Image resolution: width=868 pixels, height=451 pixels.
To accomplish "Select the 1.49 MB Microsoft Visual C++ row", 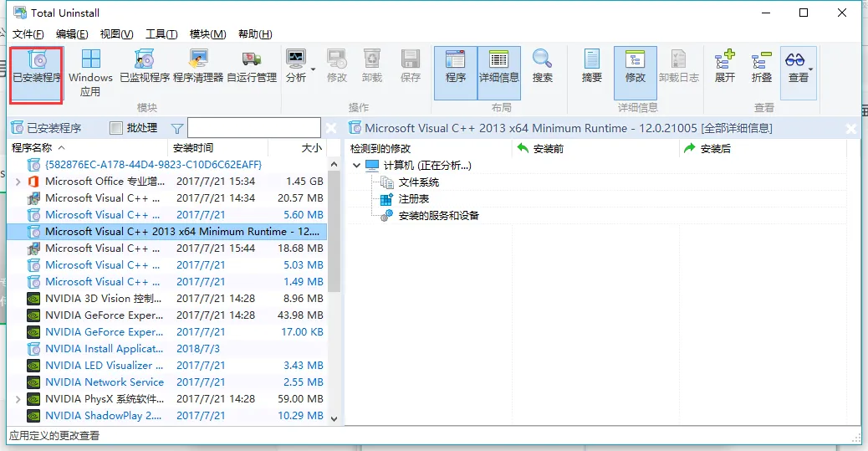I will 167,281.
